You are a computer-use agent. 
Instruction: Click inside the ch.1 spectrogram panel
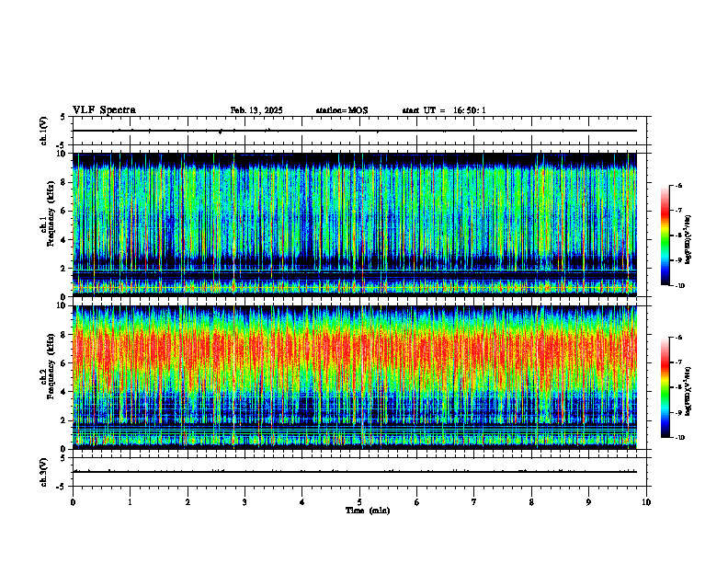(x=355, y=224)
